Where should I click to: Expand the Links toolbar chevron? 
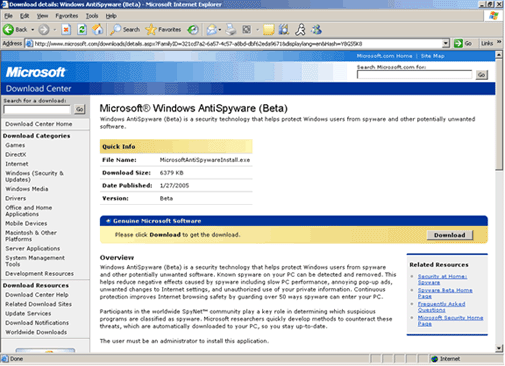(499, 42)
